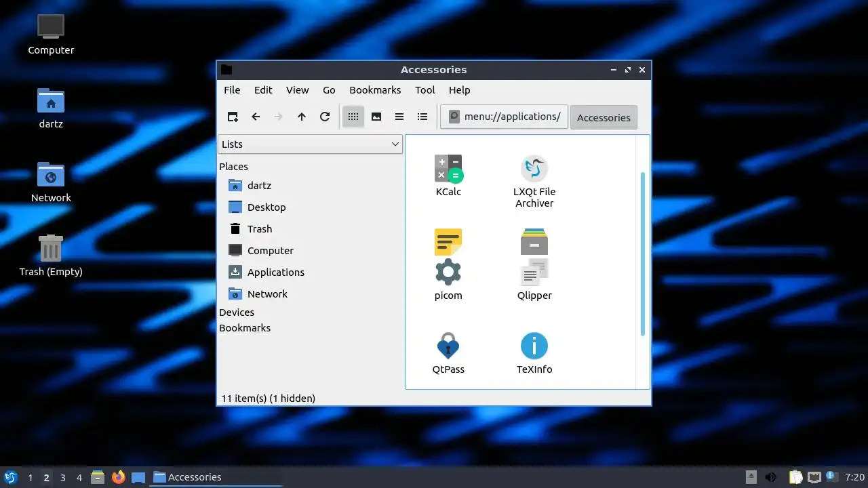Open the clipboard manager tray icon
This screenshot has height=488, width=868.
click(x=796, y=477)
